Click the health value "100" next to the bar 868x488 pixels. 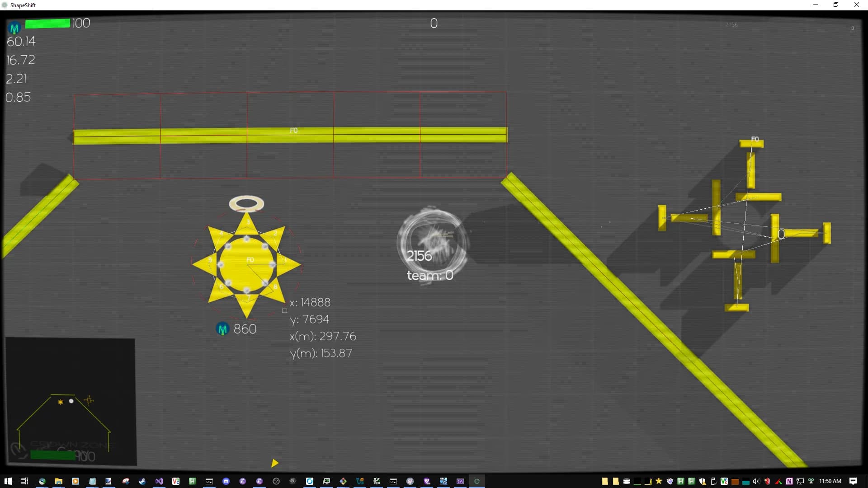(x=81, y=23)
